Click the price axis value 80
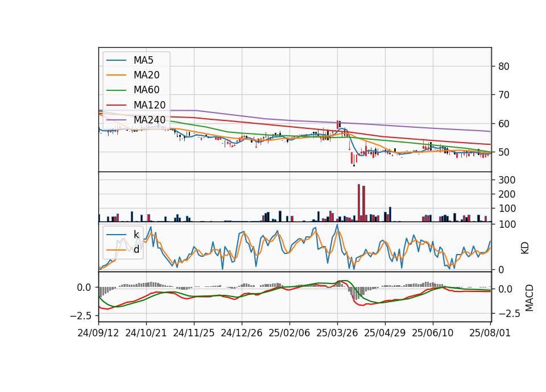 503,66
